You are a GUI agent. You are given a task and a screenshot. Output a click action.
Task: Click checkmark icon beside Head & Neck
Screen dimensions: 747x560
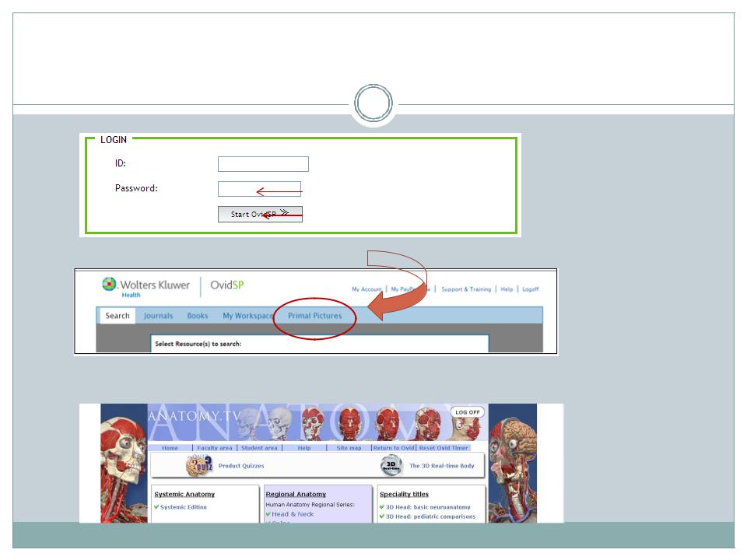(x=268, y=514)
